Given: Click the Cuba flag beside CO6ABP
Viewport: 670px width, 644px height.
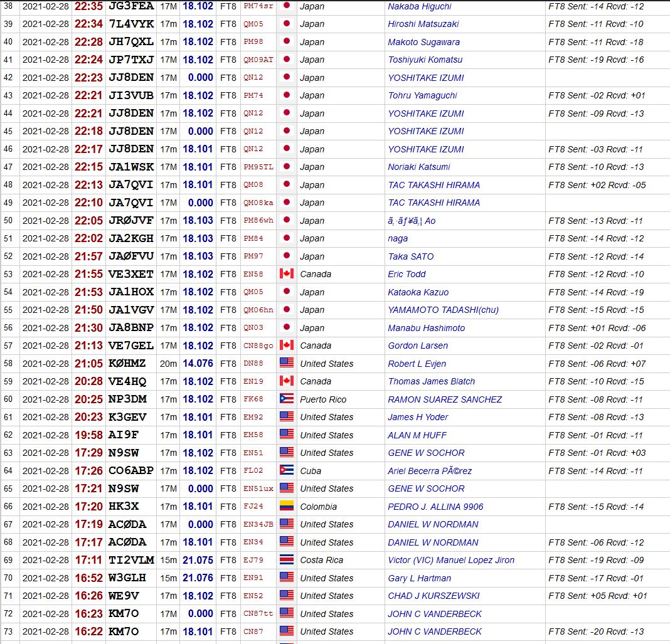Looking at the screenshot, I should (x=287, y=470).
